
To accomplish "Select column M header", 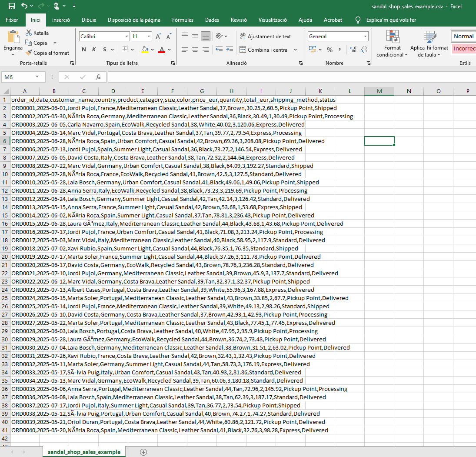I will 379,91.
